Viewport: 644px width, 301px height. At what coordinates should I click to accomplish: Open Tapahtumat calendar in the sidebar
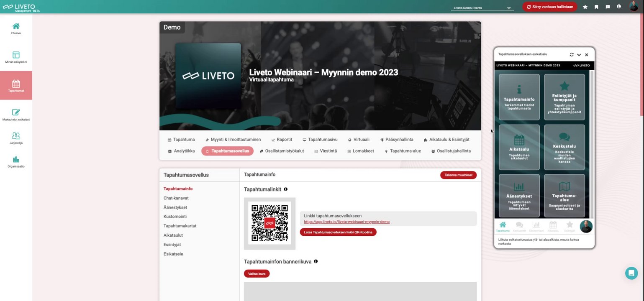pos(16,85)
